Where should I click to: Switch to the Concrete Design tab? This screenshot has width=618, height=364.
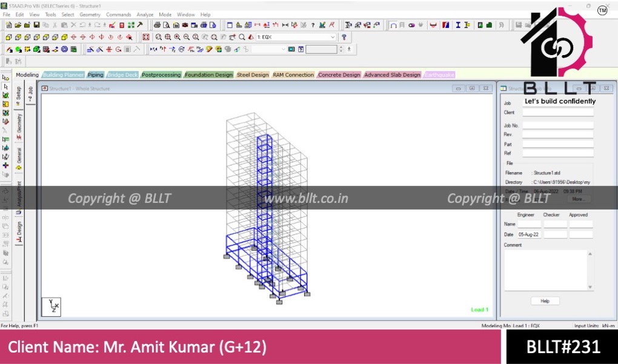point(339,75)
